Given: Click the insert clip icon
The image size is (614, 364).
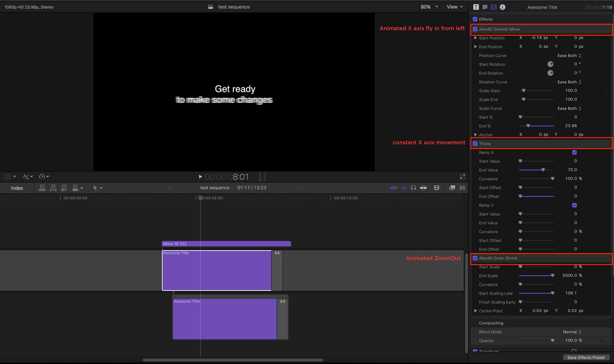Looking at the screenshot, I should [x=53, y=188].
